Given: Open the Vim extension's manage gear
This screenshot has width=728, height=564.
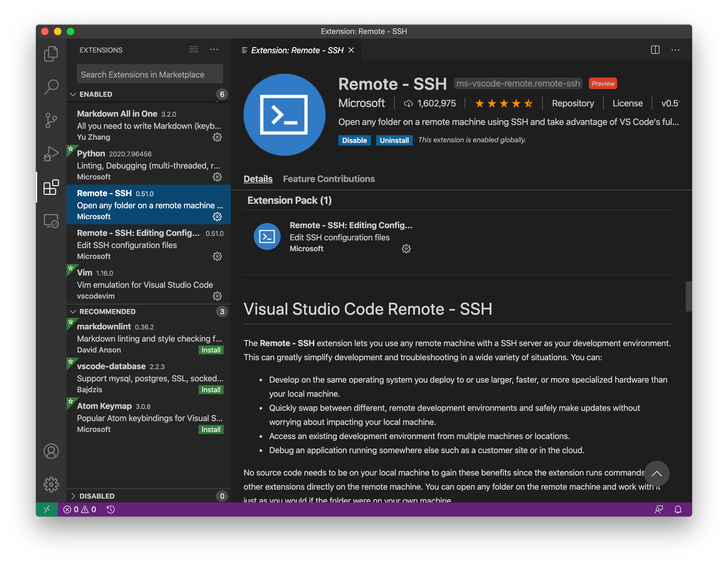Looking at the screenshot, I should point(217,296).
